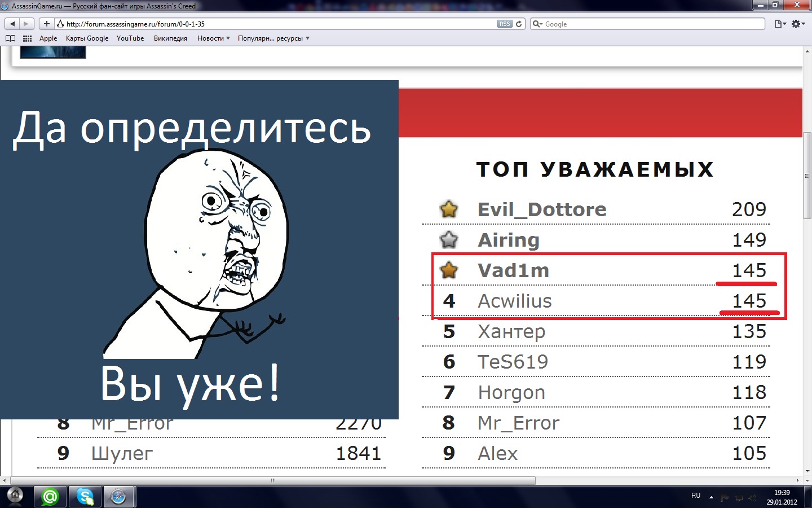Open the Википедия bookmark

170,38
